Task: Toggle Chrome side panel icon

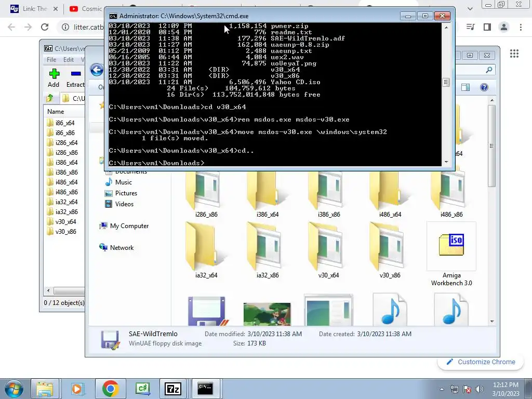Action: [x=487, y=27]
